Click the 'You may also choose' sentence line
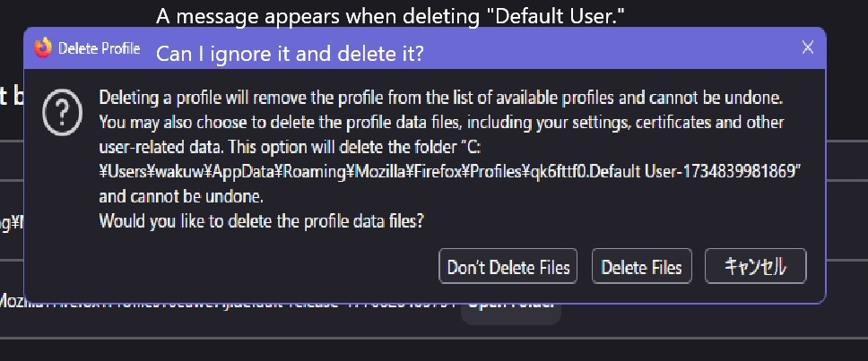Image resolution: width=868 pixels, height=361 pixels. (441, 122)
